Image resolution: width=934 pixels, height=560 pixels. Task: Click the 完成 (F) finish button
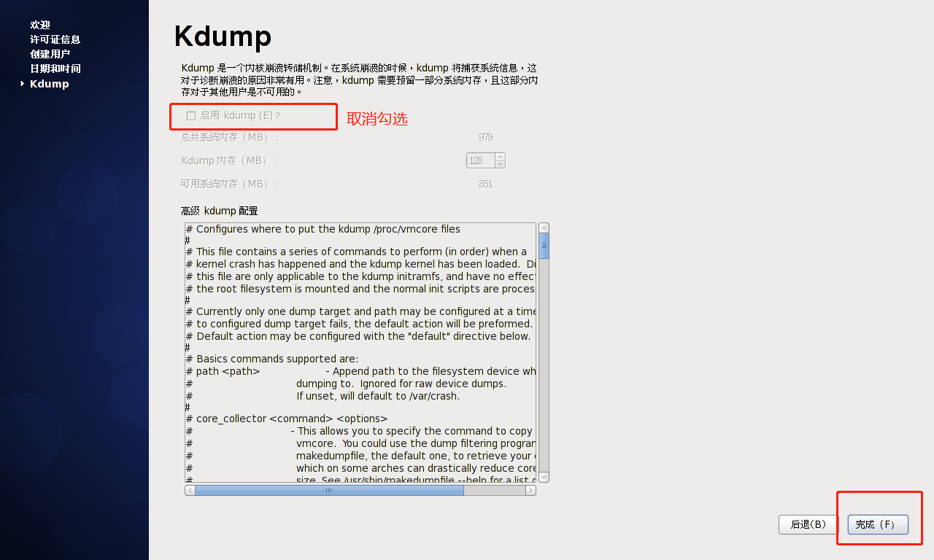tap(878, 524)
